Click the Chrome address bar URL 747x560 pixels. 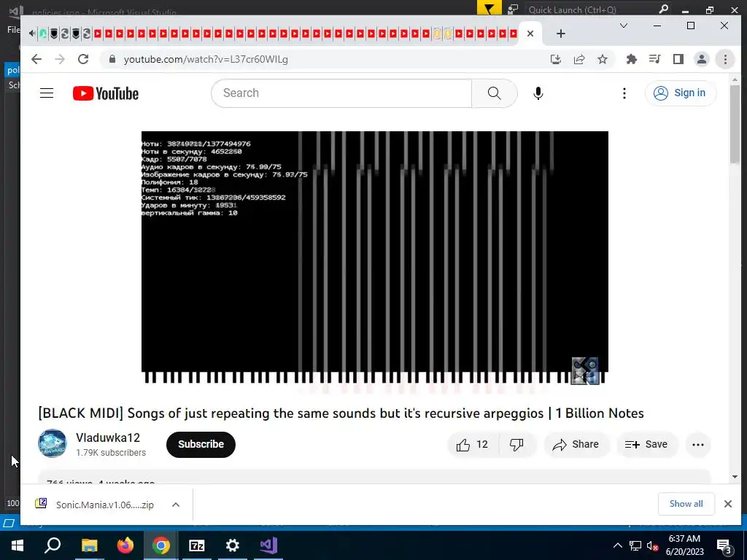206,59
